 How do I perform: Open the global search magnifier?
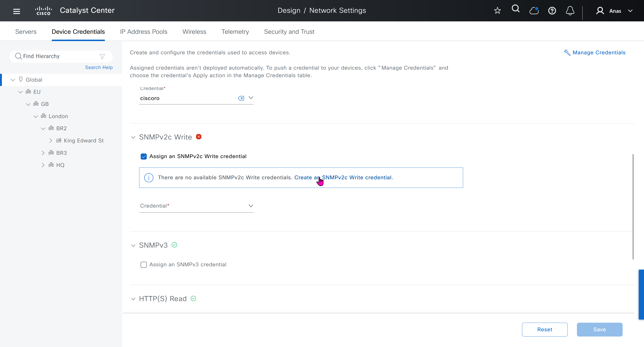click(x=515, y=9)
